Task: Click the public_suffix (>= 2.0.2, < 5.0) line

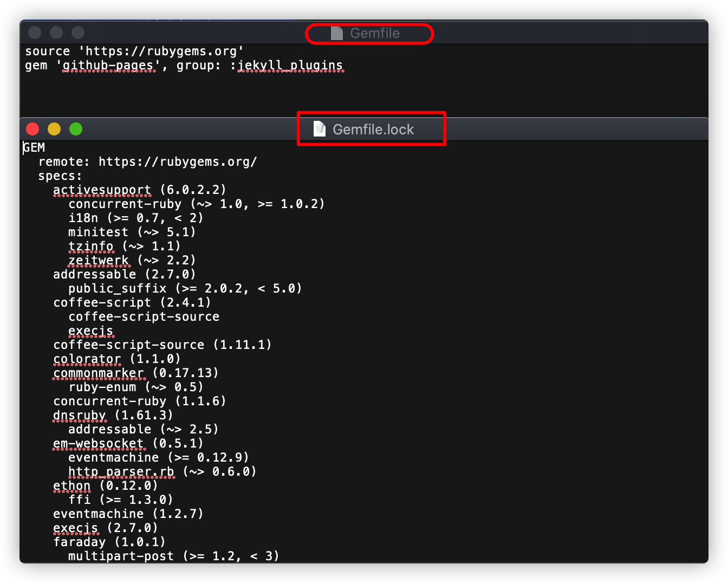Action: [x=185, y=289]
